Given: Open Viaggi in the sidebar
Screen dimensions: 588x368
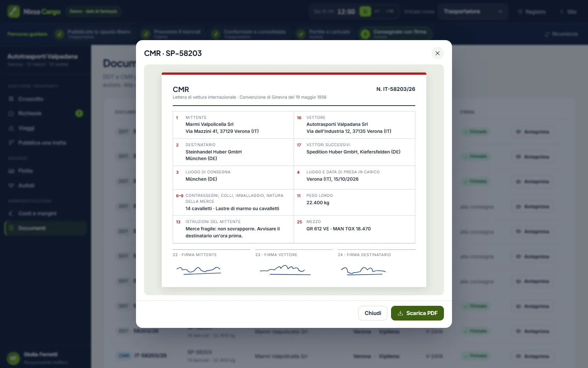Looking at the screenshot, I should pos(46,128).
